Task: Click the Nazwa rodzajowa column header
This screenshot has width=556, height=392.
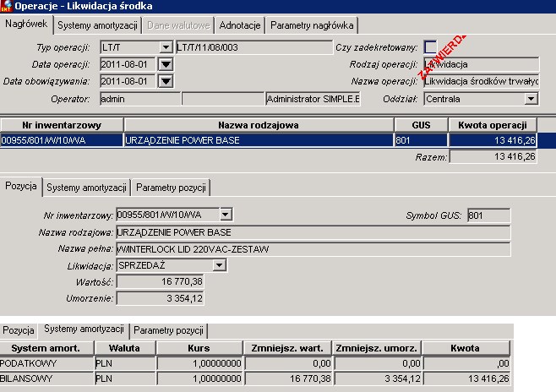Action: coord(259,125)
